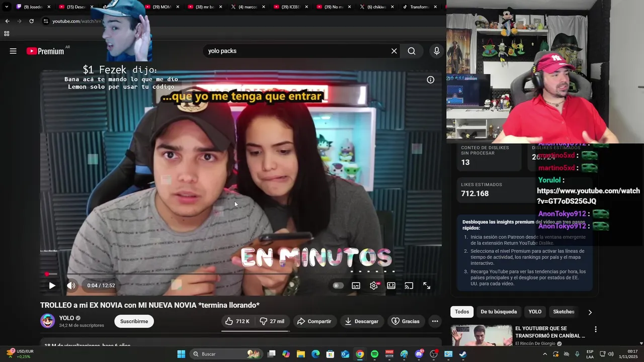Screen dimensions: 644x362
Task: Click the Compartir share button
Action: (x=314, y=321)
